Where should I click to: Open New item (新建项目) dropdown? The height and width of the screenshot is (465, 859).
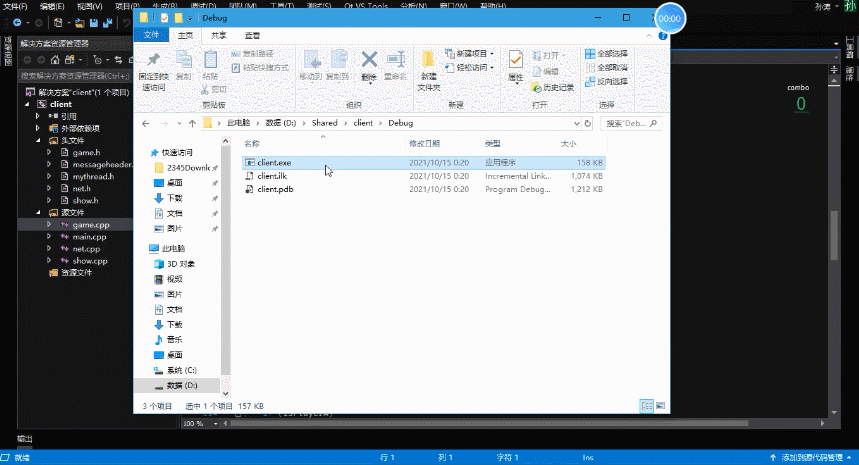point(469,54)
